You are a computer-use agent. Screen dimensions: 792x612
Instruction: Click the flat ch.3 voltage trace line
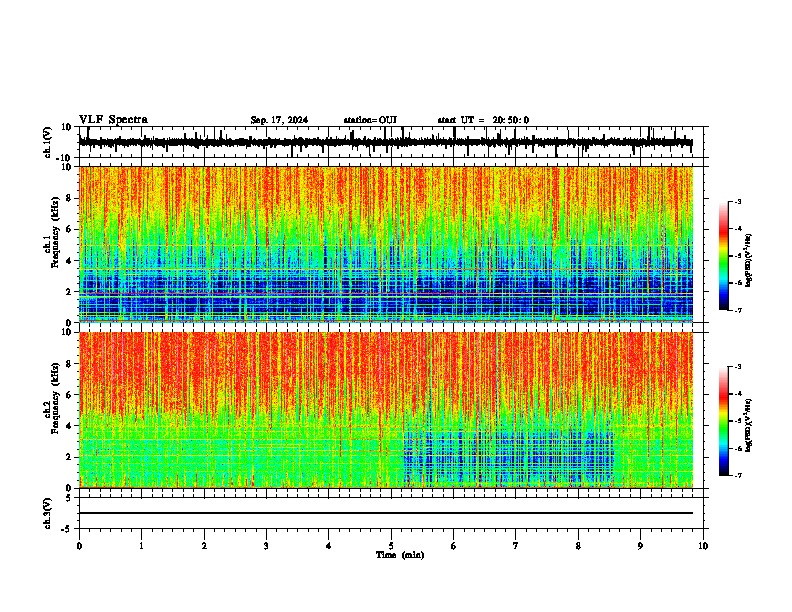pyautogui.click(x=385, y=513)
